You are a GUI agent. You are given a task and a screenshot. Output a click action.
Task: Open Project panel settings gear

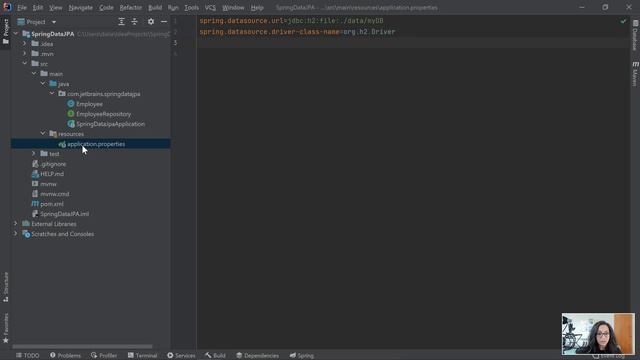151,22
